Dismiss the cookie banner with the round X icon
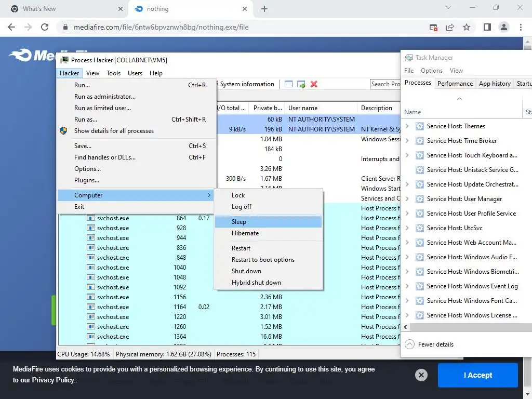532x399 pixels. click(421, 375)
